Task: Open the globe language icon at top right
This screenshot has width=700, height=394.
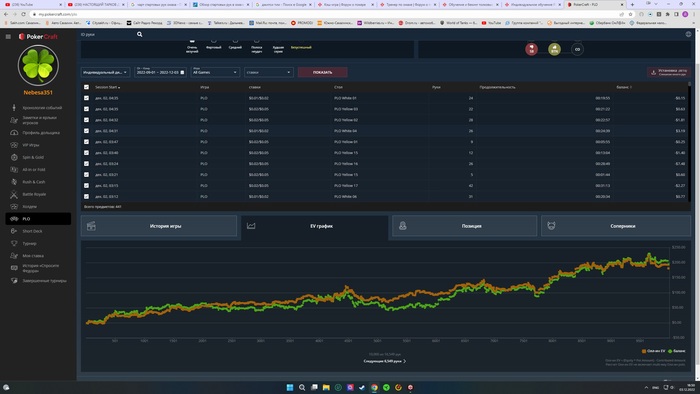Action: pos(688,34)
